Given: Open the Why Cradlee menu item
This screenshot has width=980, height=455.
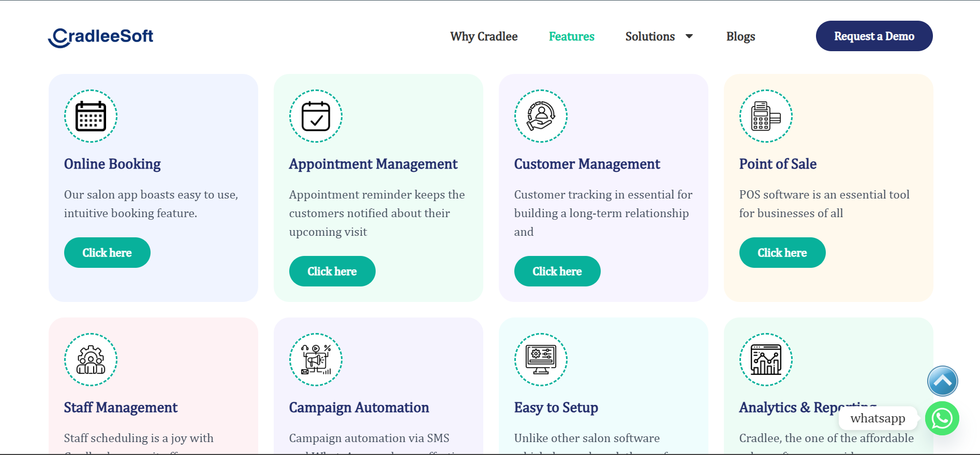Looking at the screenshot, I should point(484,36).
